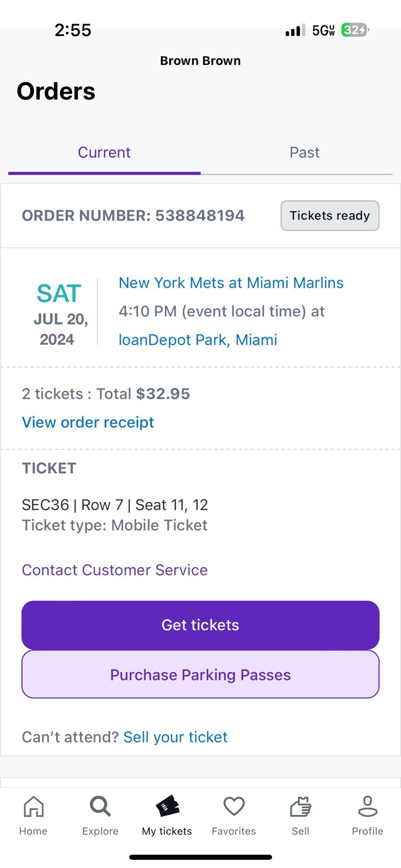
Task: Tap the Tickets ready status badge
Action: point(330,216)
